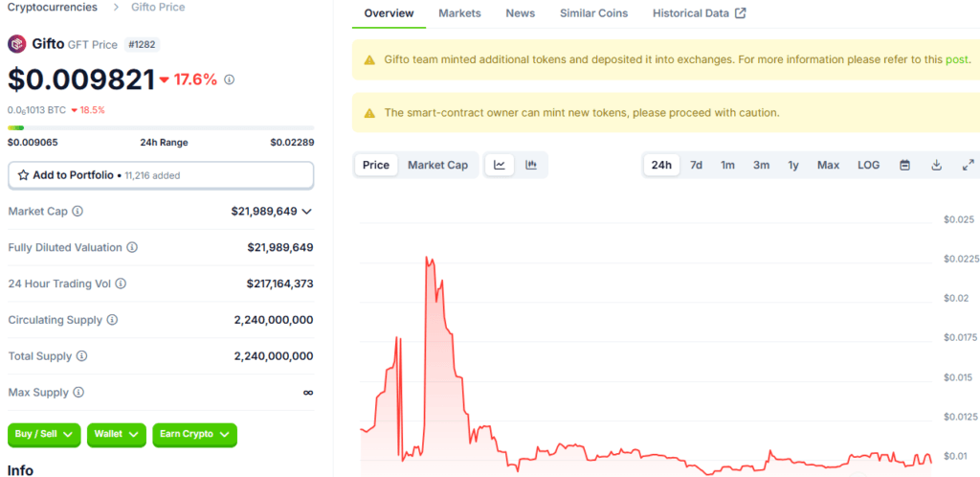Switch to candlestick chart view icon
The height and width of the screenshot is (477, 980).
coord(531,165)
